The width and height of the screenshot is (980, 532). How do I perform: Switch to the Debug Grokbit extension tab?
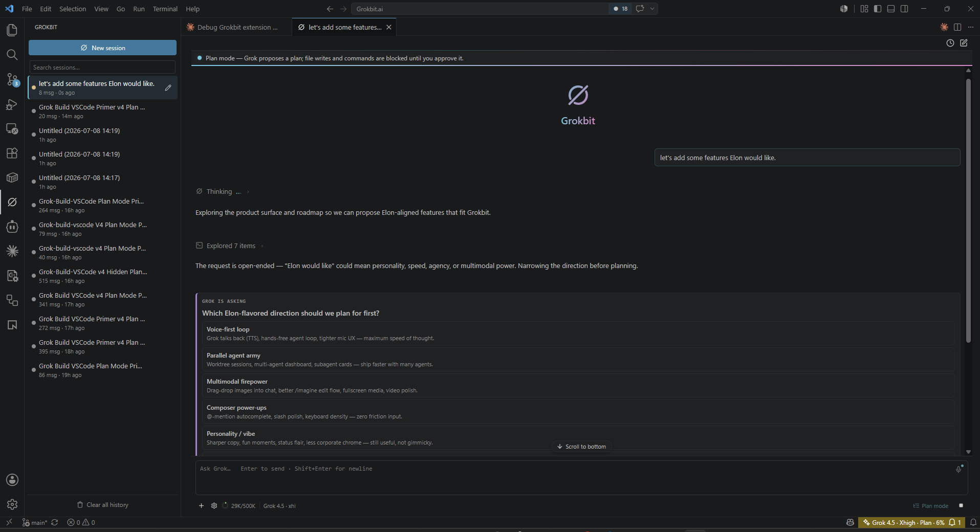click(x=236, y=27)
